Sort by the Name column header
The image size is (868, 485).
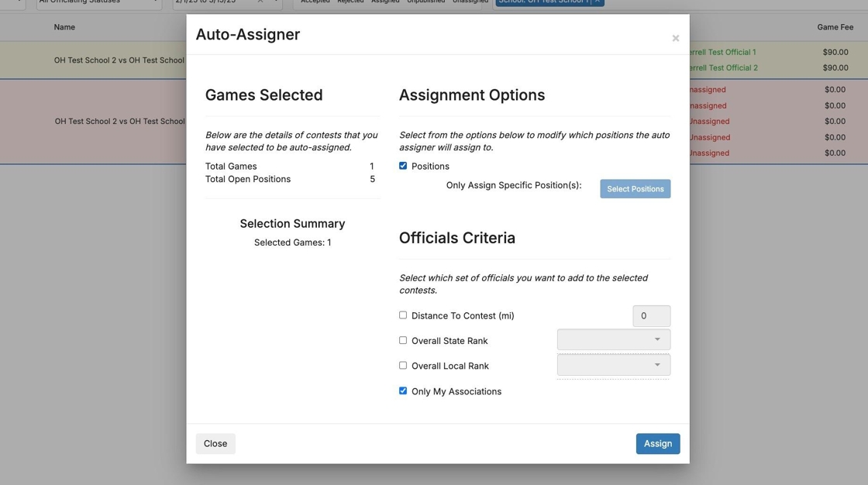[64, 27]
